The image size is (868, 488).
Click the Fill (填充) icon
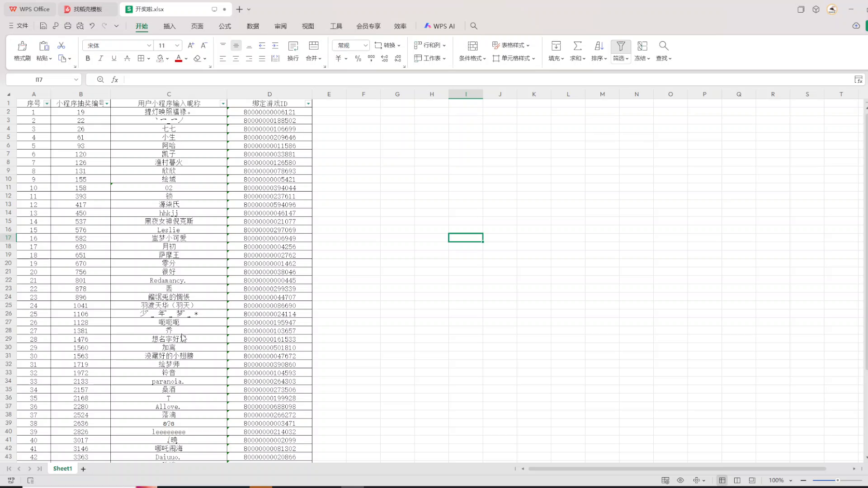[556, 46]
